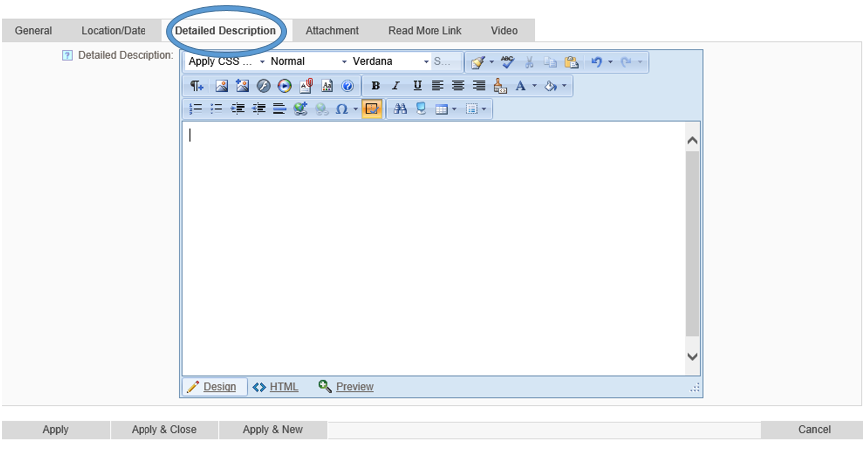Screen dimensions: 868x451
Task: Switch to the General tab
Action: point(33,31)
